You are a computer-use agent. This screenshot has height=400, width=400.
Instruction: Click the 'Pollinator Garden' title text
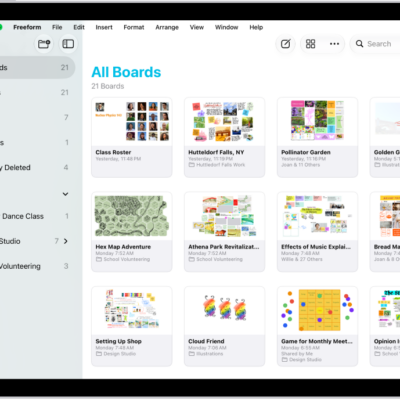tap(306, 152)
